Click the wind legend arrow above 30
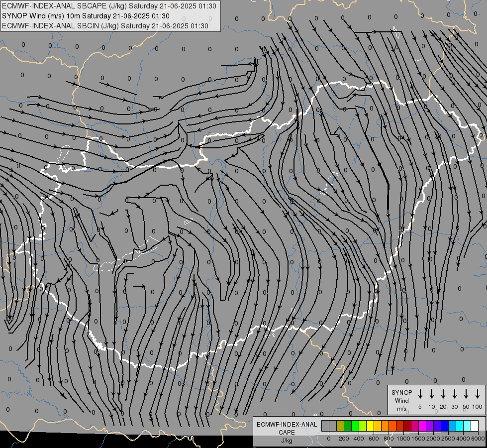Screen dimensions: 487x448 click(x=454, y=394)
